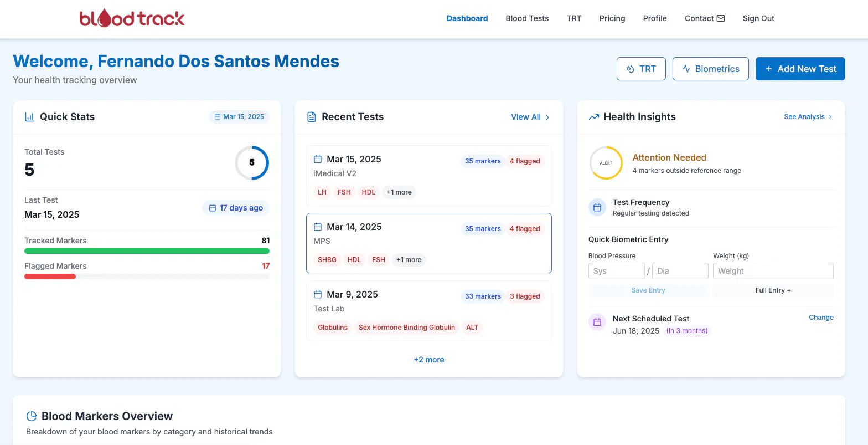Click the bar chart icon beside Quick Stats
This screenshot has width=868, height=445.
(x=30, y=117)
